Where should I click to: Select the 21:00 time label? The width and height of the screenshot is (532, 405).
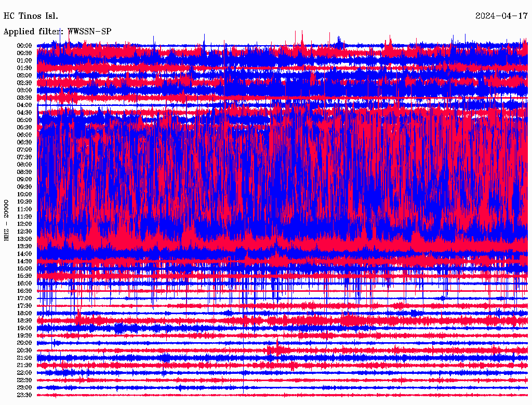click(x=24, y=358)
